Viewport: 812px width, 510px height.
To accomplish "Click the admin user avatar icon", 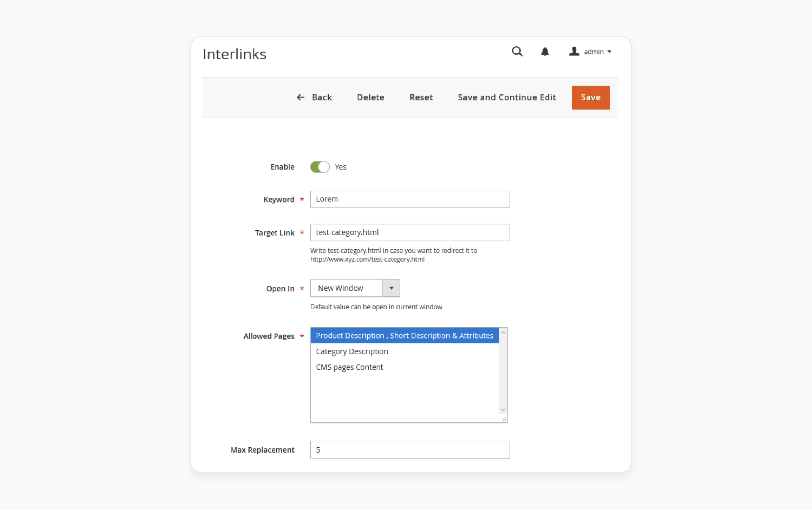I will [x=574, y=51].
